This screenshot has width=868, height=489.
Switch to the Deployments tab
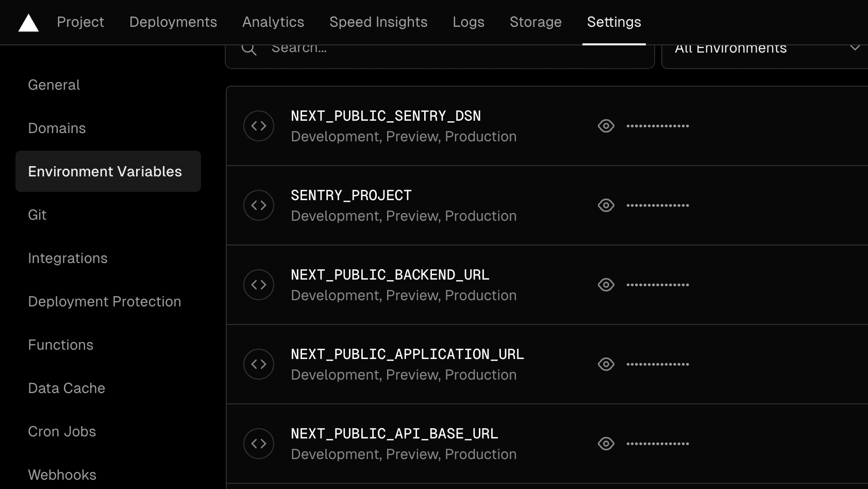(173, 22)
